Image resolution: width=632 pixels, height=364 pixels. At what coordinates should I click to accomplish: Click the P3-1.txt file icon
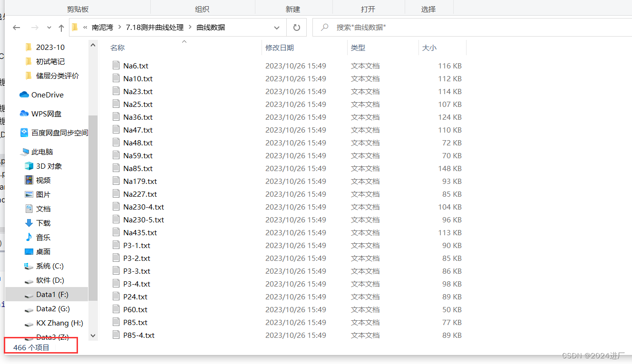tap(116, 245)
